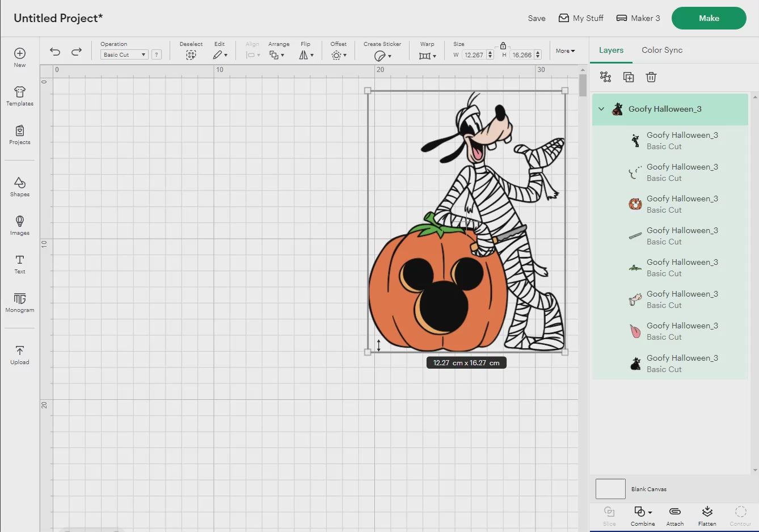759x532 pixels.
Task: Open the More toolbar menu
Action: pyautogui.click(x=566, y=51)
